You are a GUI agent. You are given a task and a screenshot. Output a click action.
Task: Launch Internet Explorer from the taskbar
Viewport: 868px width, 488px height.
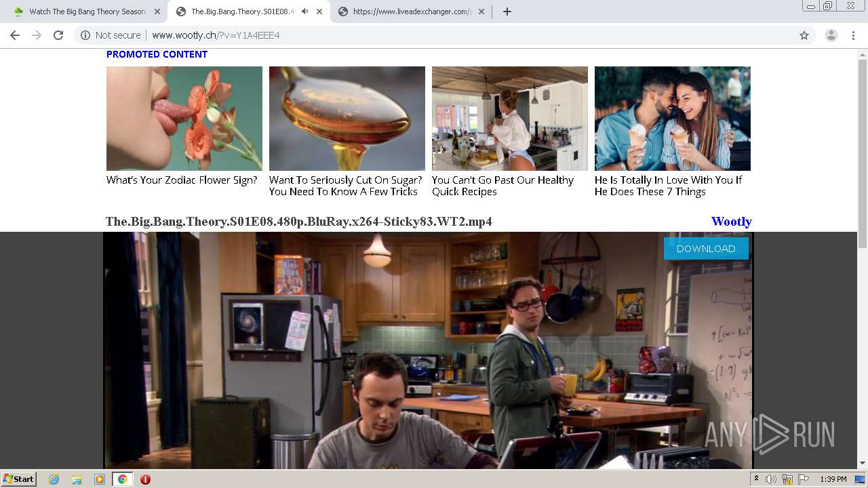tap(54, 479)
